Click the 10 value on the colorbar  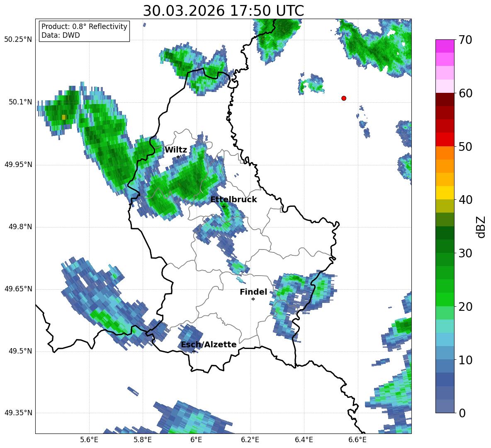(x=465, y=360)
